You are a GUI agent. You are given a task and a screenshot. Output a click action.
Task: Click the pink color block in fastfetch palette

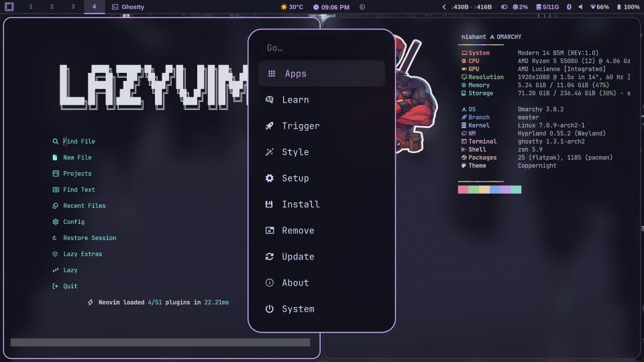(x=463, y=189)
